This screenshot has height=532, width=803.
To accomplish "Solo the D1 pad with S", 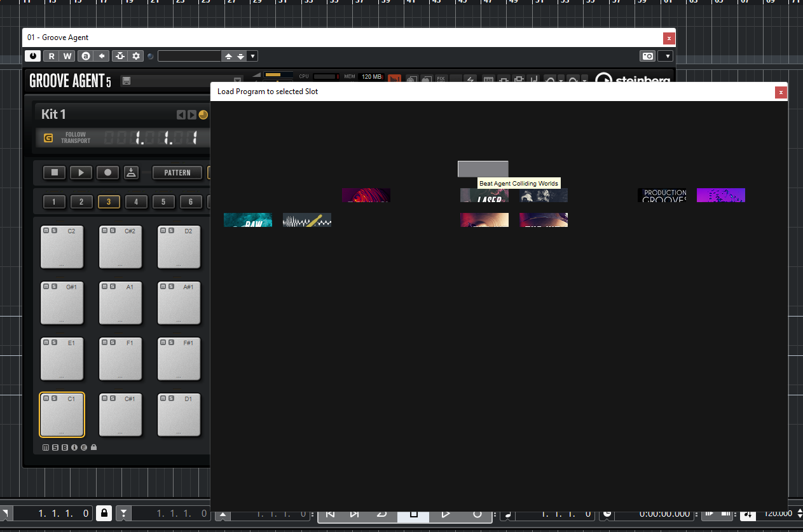I will tap(172, 399).
